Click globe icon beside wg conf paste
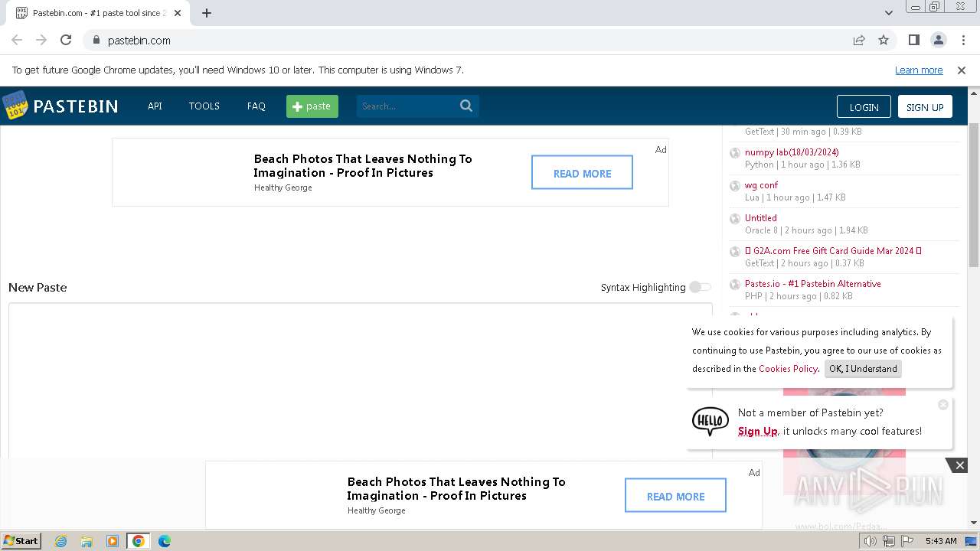 pyautogui.click(x=735, y=186)
